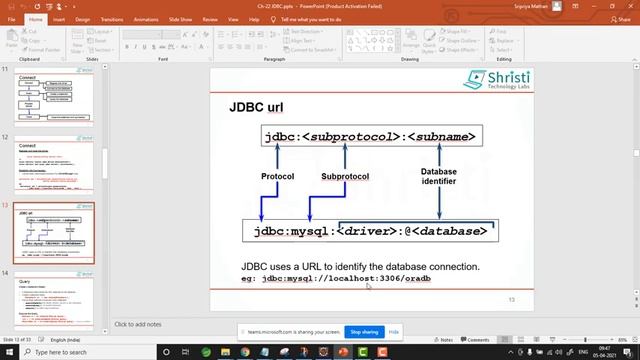Toggle Underline formatting
Screen dimensions: 640x360
(144, 47)
